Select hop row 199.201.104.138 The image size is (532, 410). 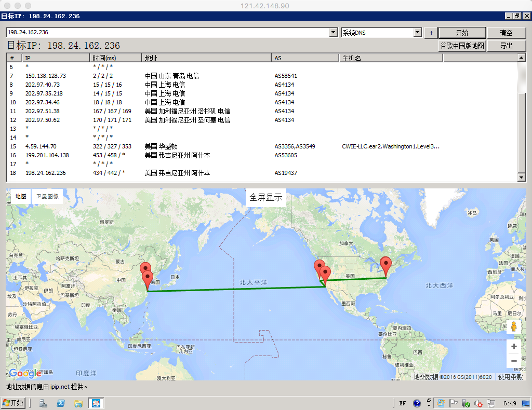tap(261, 155)
